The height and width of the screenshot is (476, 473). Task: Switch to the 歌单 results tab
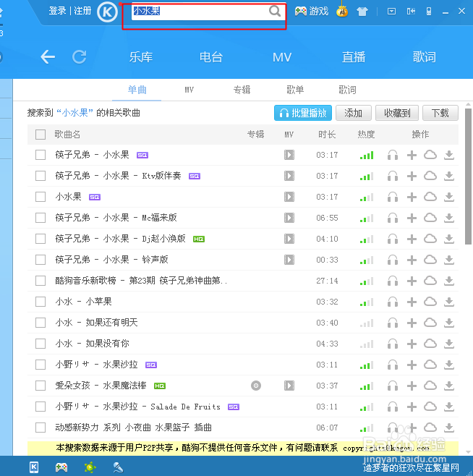pyautogui.click(x=295, y=90)
